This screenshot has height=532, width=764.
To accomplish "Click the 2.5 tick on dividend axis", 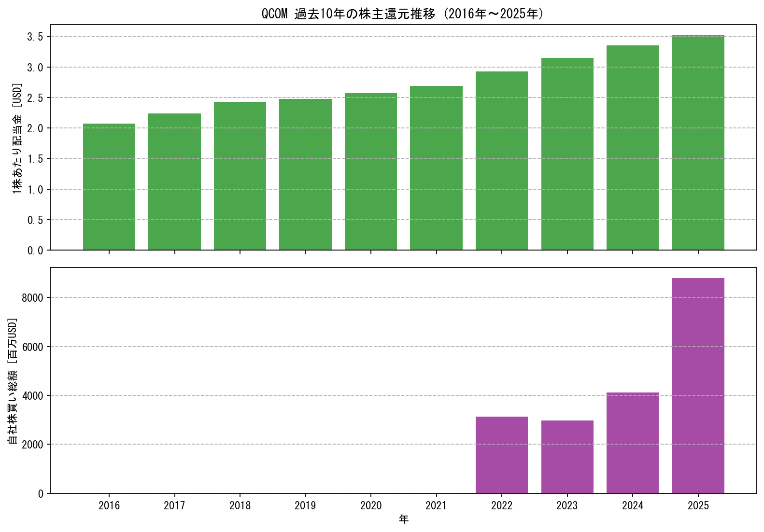I will click(35, 98).
